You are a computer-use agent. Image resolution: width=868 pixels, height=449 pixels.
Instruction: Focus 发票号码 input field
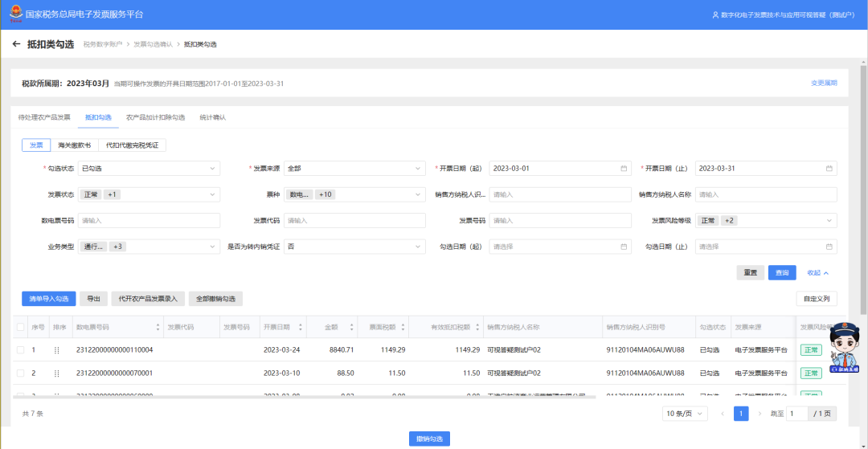coord(560,221)
